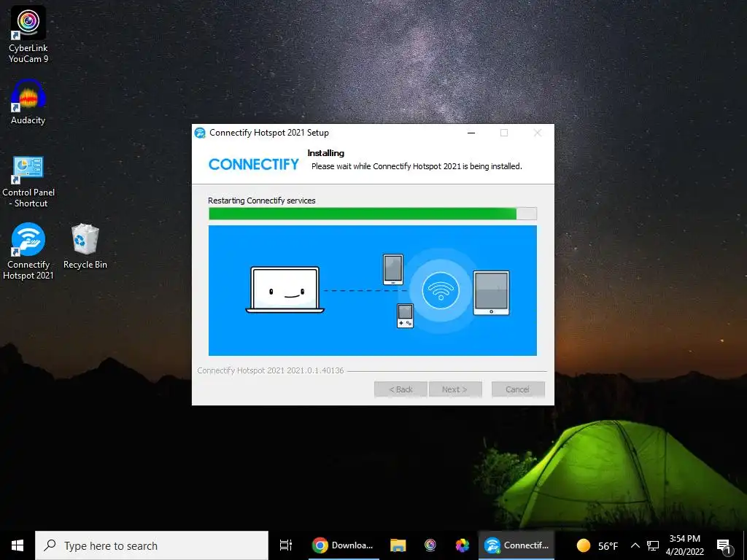The image size is (747, 560).
Task: Click the Connectify Hotspot 2021 Setup title
Action: click(x=269, y=133)
